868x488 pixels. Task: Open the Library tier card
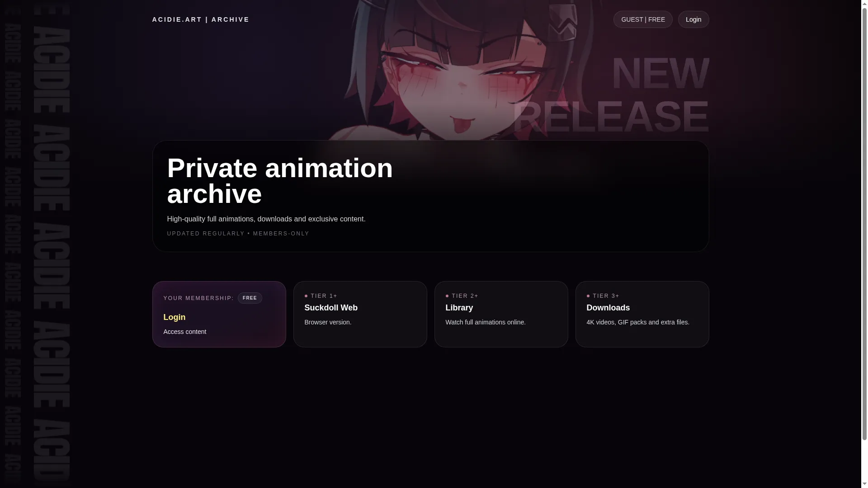tap(501, 314)
